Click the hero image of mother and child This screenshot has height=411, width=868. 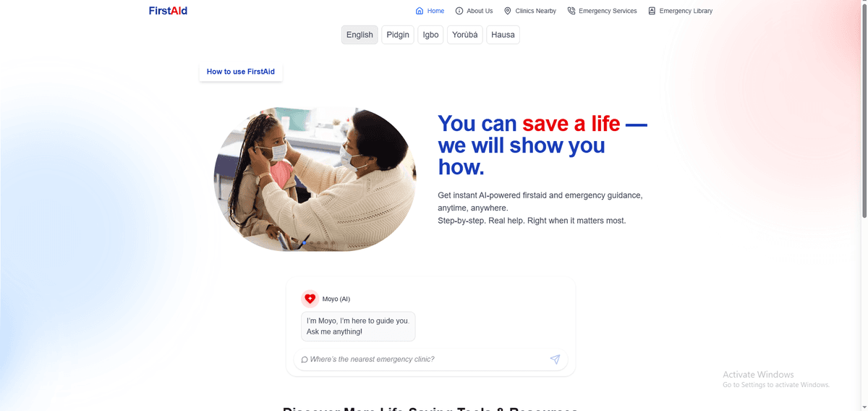coord(315,179)
